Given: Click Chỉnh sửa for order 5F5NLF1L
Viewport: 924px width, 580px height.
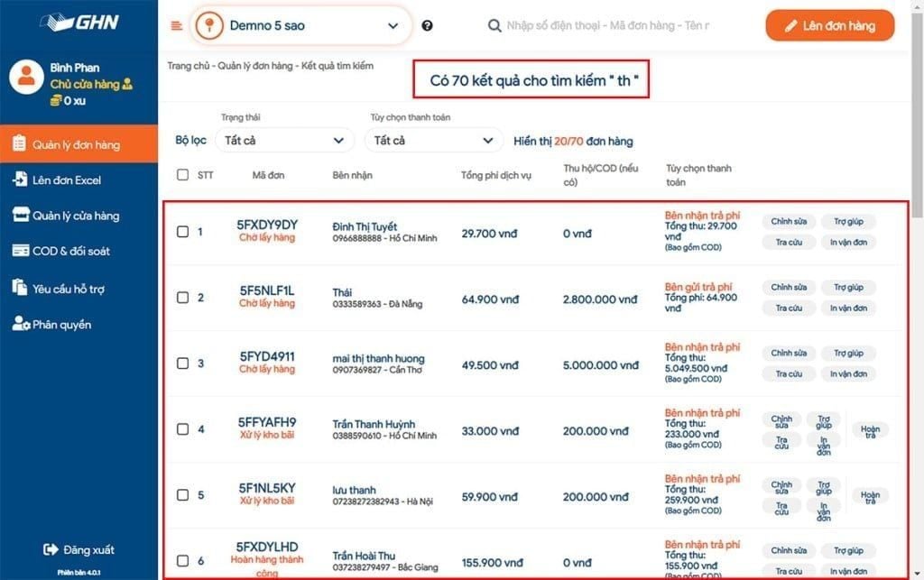Looking at the screenshot, I should click(x=789, y=288).
